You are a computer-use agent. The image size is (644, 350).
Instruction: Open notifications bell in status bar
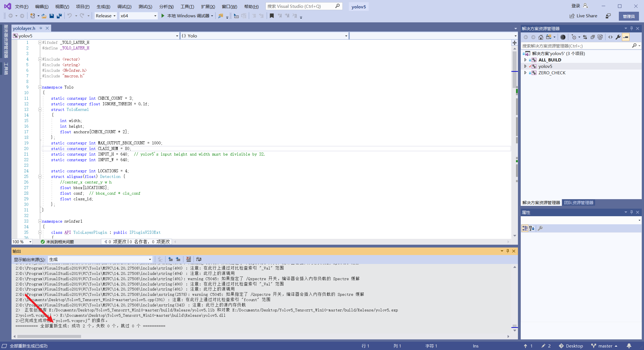(629, 346)
